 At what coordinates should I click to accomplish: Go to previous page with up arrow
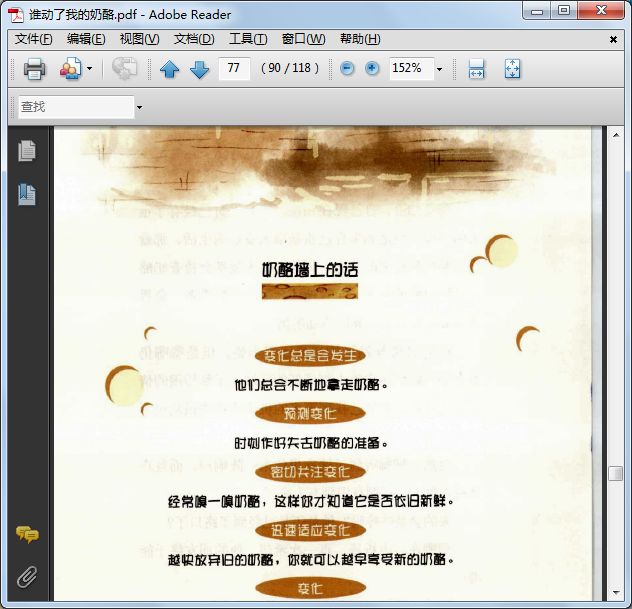(170, 69)
